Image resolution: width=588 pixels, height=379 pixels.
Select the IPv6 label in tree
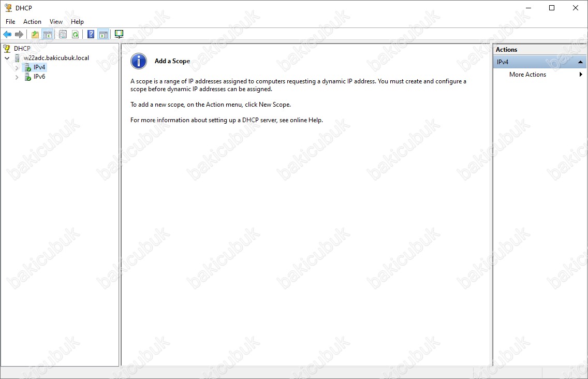tap(39, 77)
